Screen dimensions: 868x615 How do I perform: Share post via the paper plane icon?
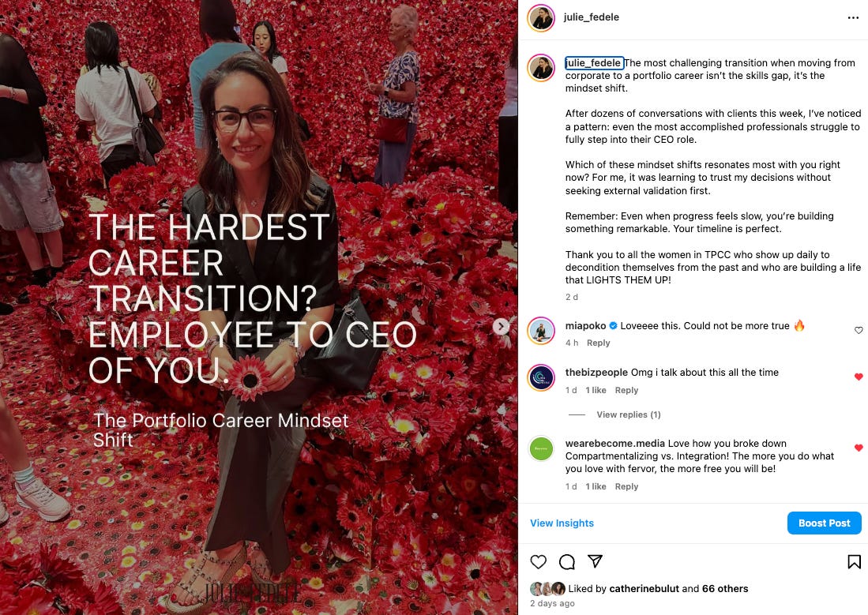(595, 561)
